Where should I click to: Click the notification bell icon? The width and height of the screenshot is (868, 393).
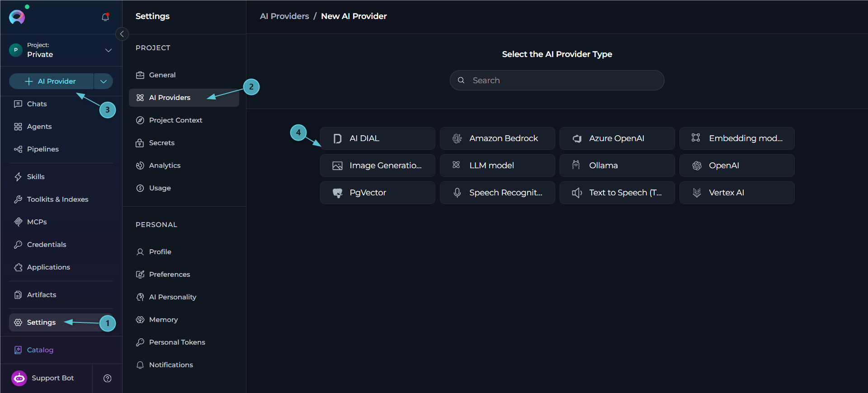coord(105,17)
